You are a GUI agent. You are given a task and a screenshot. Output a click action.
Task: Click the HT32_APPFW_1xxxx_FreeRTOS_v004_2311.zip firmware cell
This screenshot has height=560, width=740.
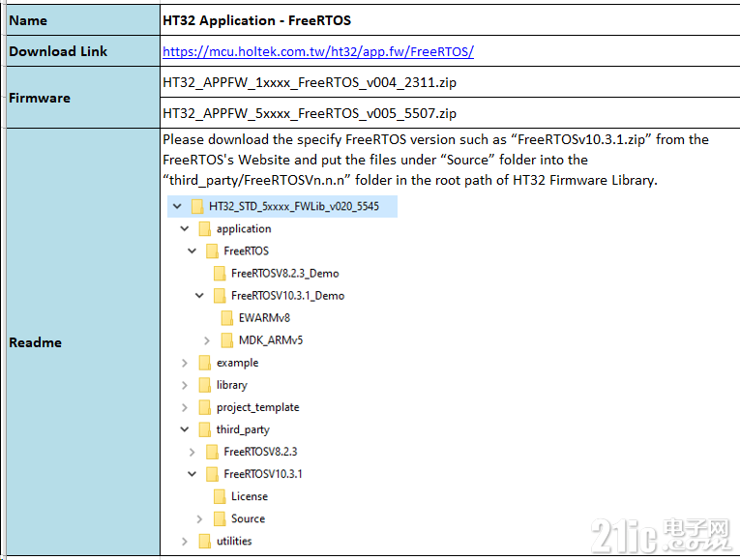450,82
